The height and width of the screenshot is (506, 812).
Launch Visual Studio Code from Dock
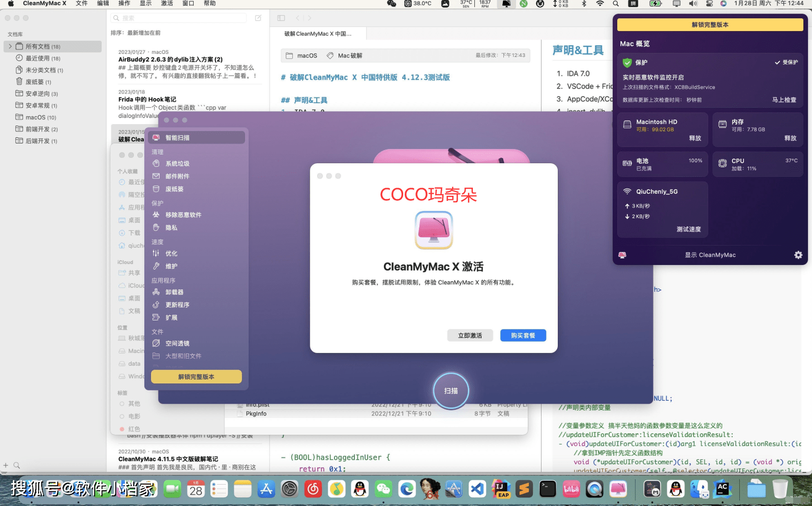point(477,489)
